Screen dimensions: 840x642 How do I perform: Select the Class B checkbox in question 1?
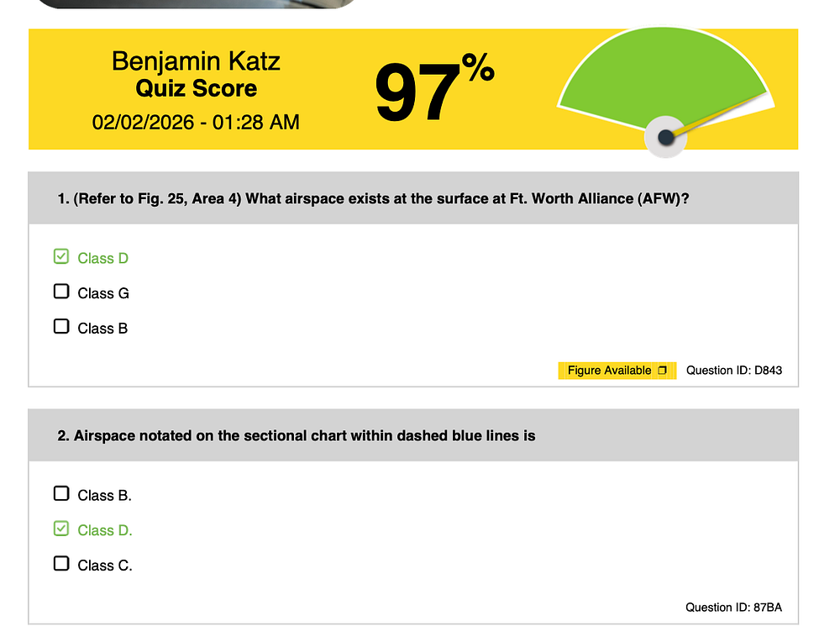61,326
